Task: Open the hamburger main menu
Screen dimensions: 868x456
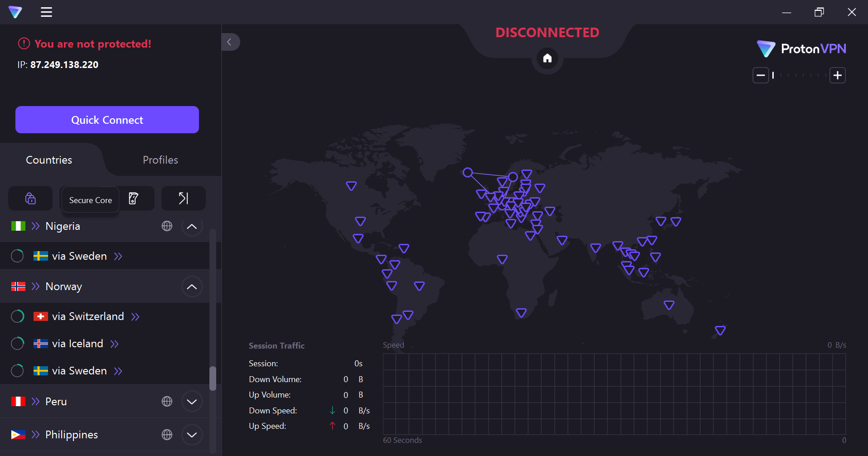Action: [x=46, y=12]
